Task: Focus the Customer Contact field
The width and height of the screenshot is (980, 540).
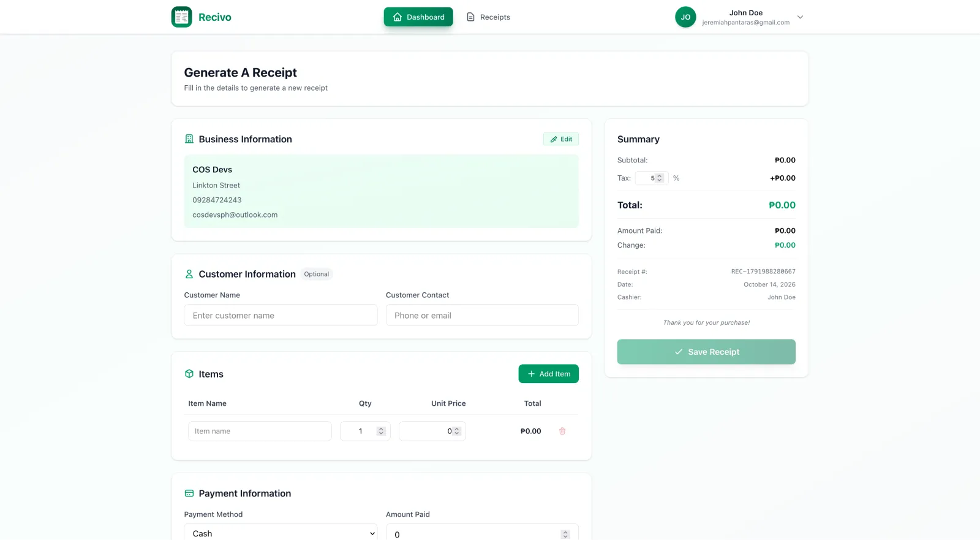Action: click(x=482, y=315)
